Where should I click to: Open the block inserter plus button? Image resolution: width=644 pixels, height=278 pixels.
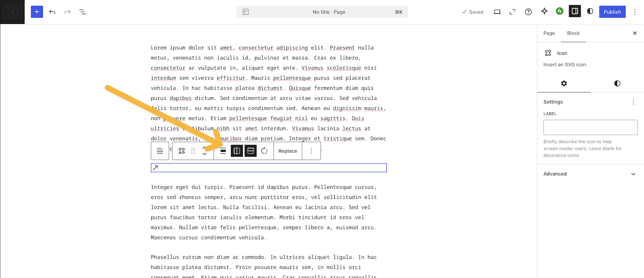(x=37, y=12)
